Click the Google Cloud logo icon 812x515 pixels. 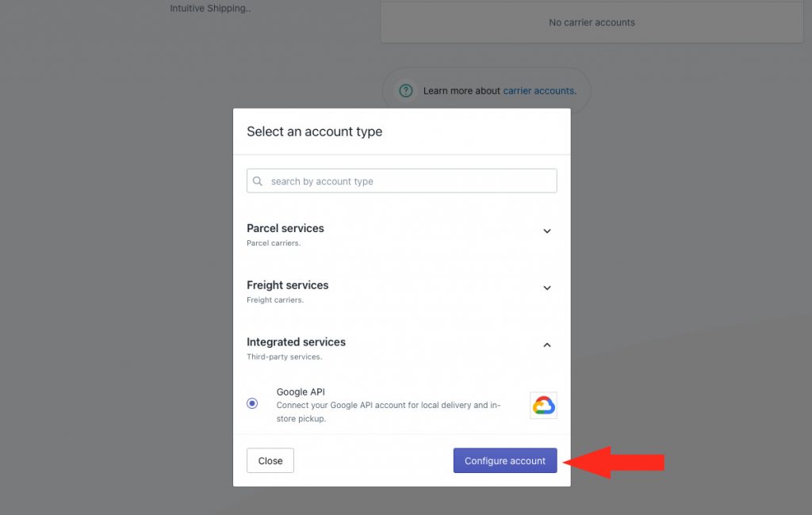[x=543, y=406]
